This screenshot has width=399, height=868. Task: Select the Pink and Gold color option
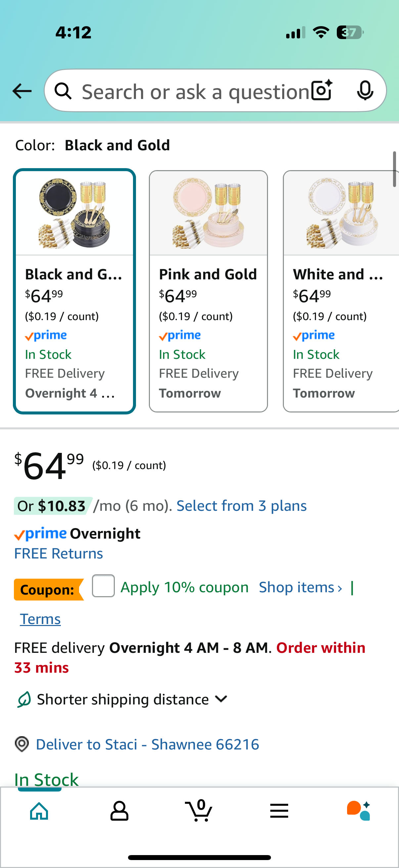[208, 291]
